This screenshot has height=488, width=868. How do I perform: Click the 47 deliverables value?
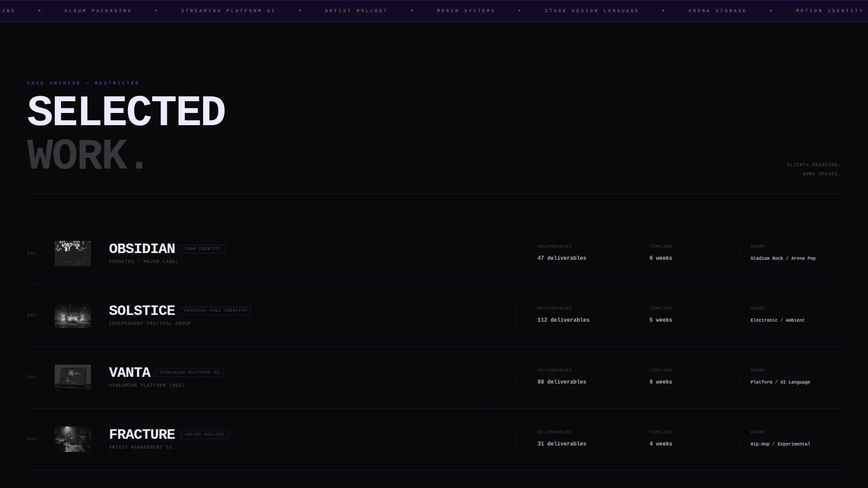click(561, 258)
